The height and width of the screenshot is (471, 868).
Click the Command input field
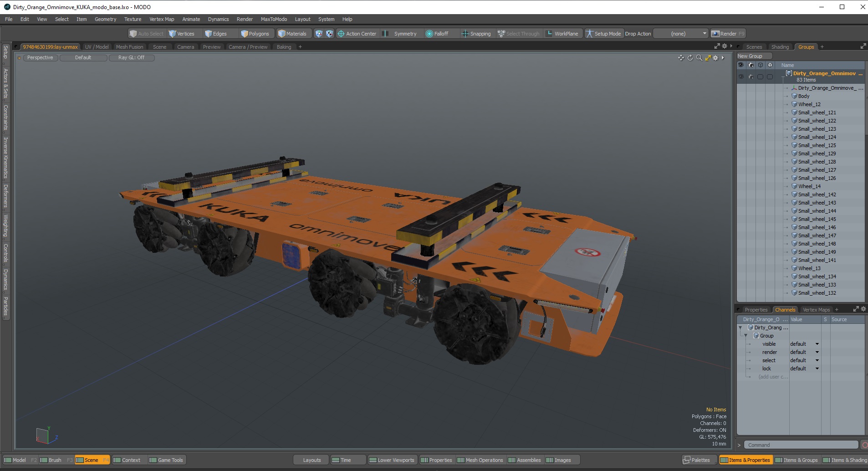click(801, 445)
